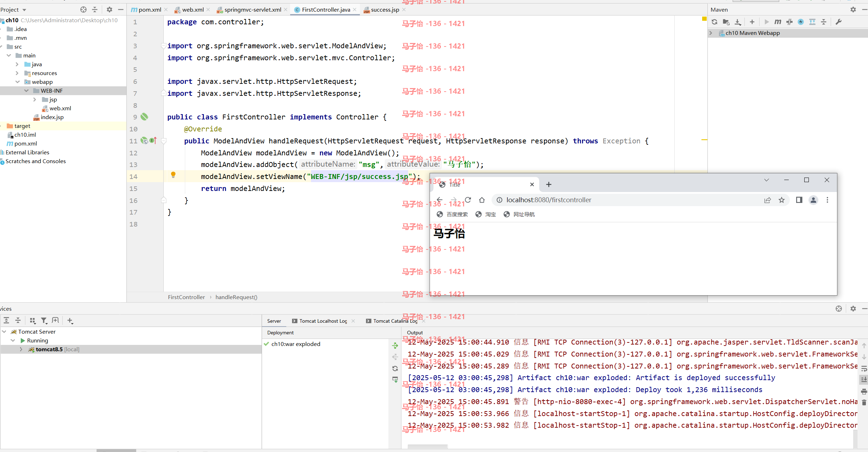Open browser profile avatar
Image resolution: width=868 pixels, height=452 pixels.
click(x=813, y=200)
